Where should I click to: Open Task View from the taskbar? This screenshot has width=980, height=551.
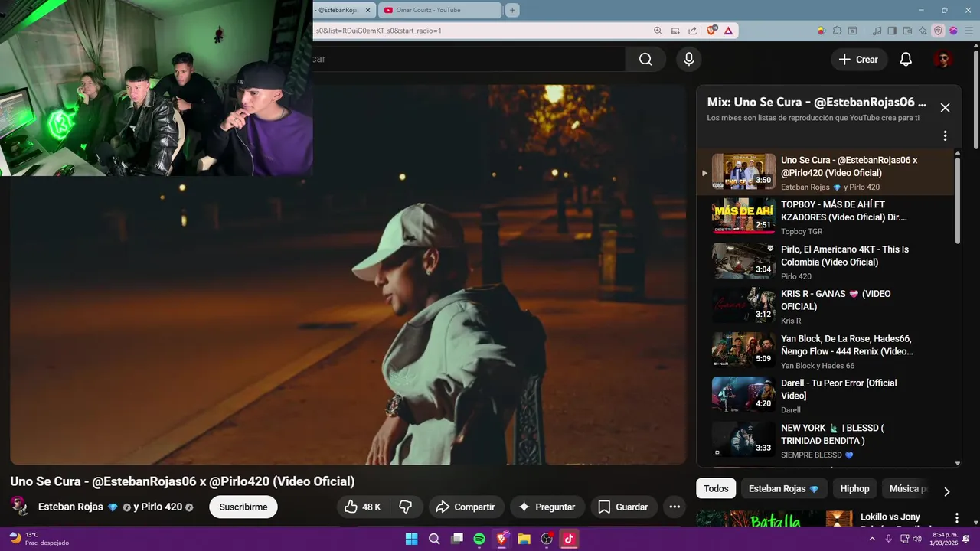pyautogui.click(x=457, y=539)
